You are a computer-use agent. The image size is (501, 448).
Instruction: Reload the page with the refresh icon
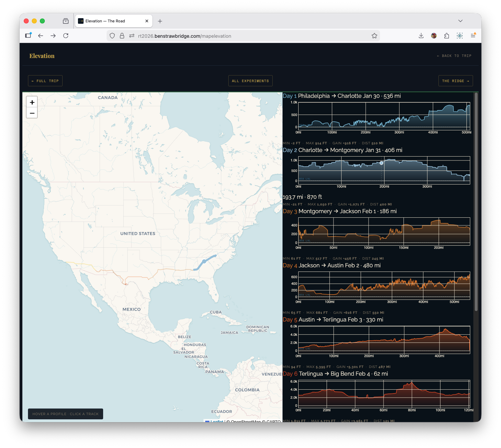(66, 36)
